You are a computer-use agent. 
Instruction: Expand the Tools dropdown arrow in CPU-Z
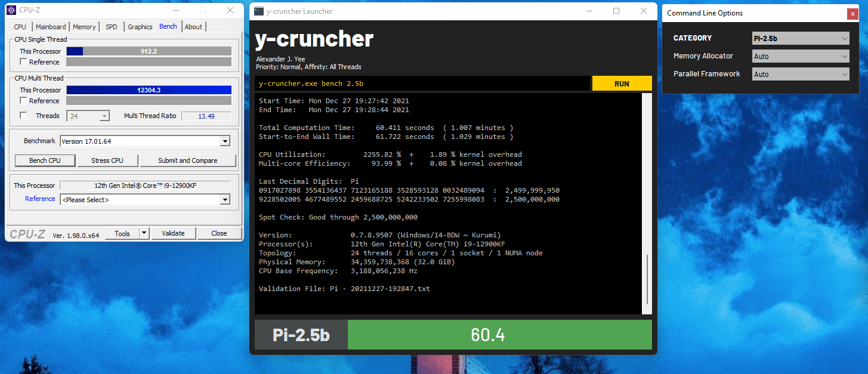click(x=144, y=233)
